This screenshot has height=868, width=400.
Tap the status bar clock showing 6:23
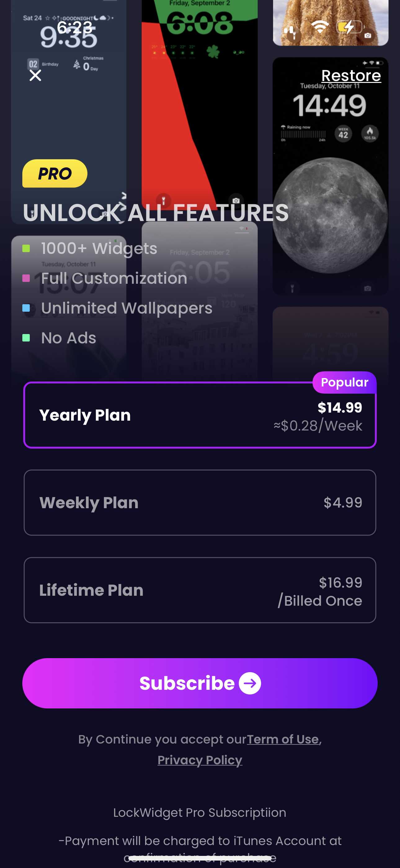pyautogui.click(x=75, y=28)
